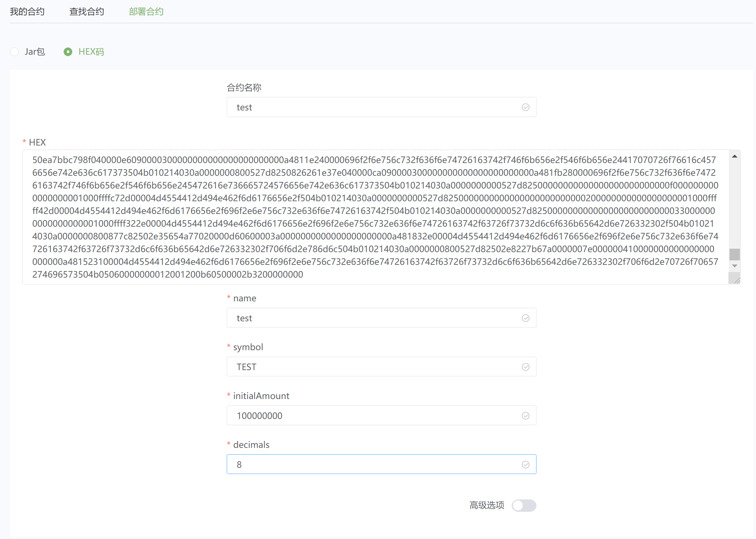Click validation checkmark in name field
756x539 pixels.
pos(525,318)
